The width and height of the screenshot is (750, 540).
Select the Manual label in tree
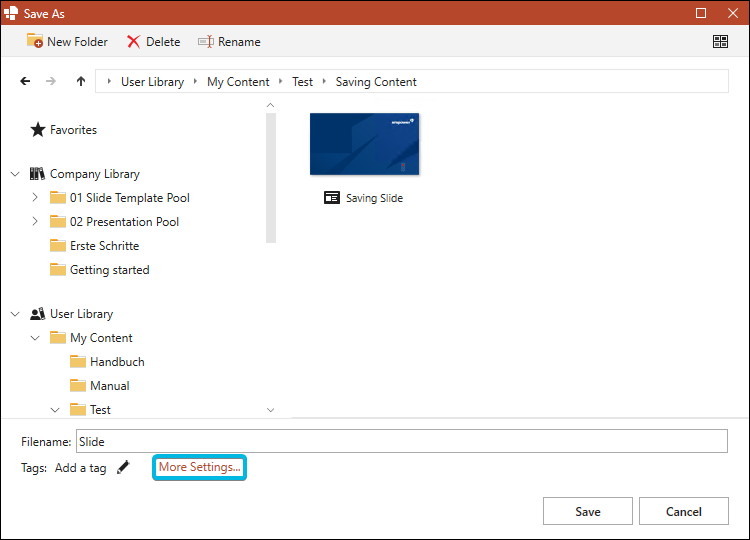point(110,386)
